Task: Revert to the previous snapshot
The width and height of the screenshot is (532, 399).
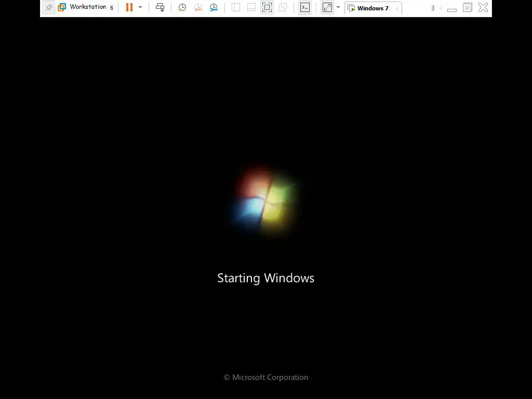Action: point(198,7)
